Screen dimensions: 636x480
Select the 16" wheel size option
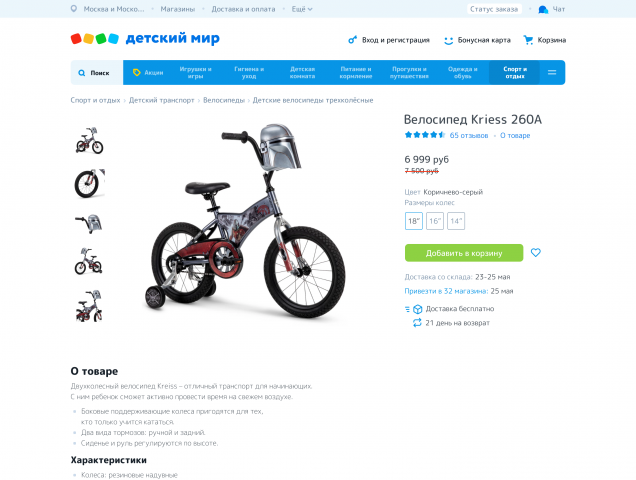pos(435,221)
